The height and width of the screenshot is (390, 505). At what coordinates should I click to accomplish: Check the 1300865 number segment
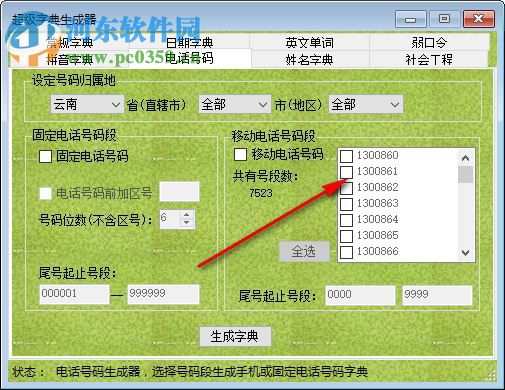click(346, 236)
